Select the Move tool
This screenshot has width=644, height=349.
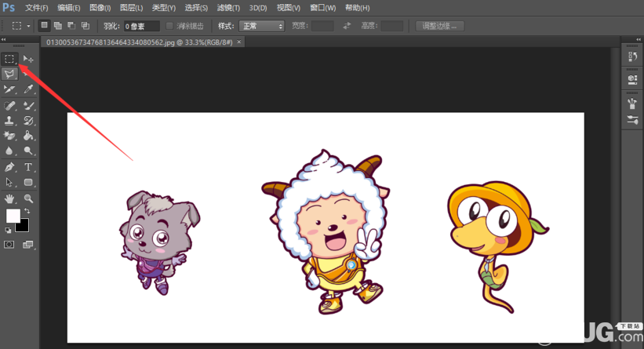point(28,59)
